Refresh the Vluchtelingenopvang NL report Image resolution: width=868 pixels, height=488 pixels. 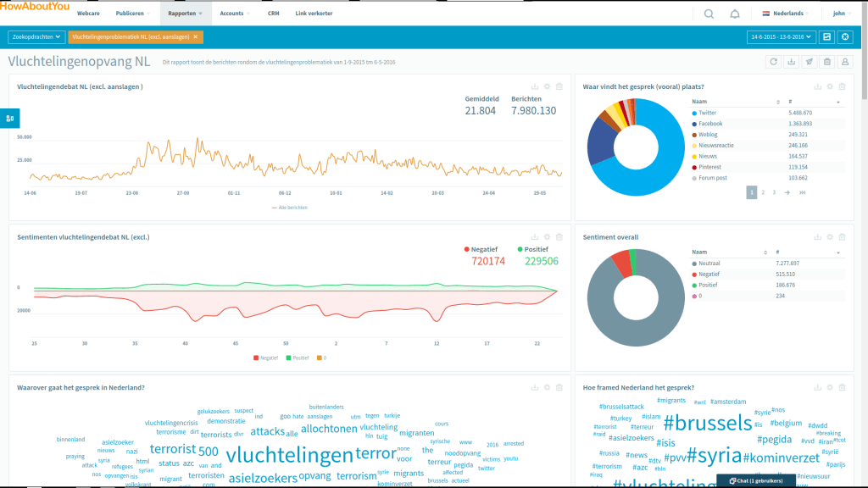point(773,62)
